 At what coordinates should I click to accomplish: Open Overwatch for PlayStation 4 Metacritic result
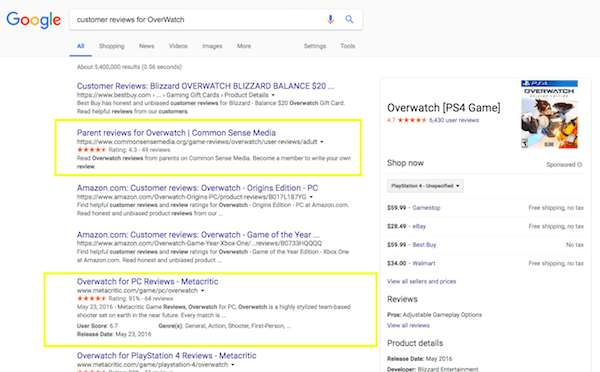166,356
